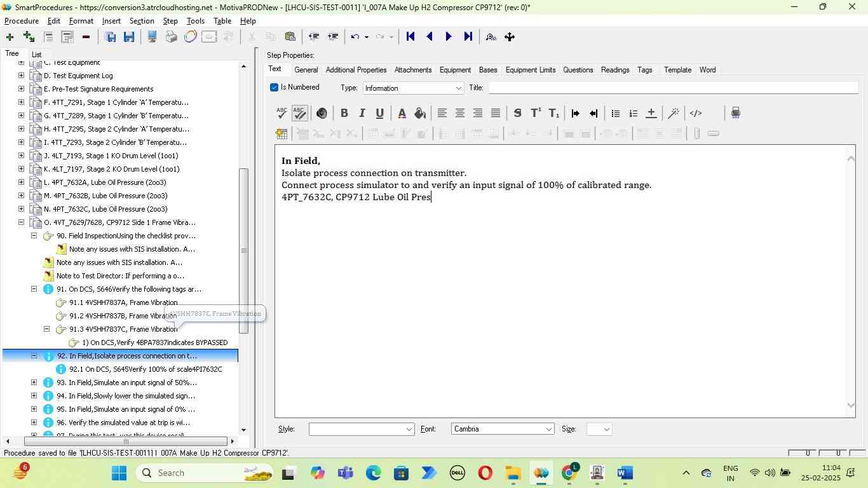
Task: Collapse step 91.3 4VSHH7837C node
Action: (46, 329)
